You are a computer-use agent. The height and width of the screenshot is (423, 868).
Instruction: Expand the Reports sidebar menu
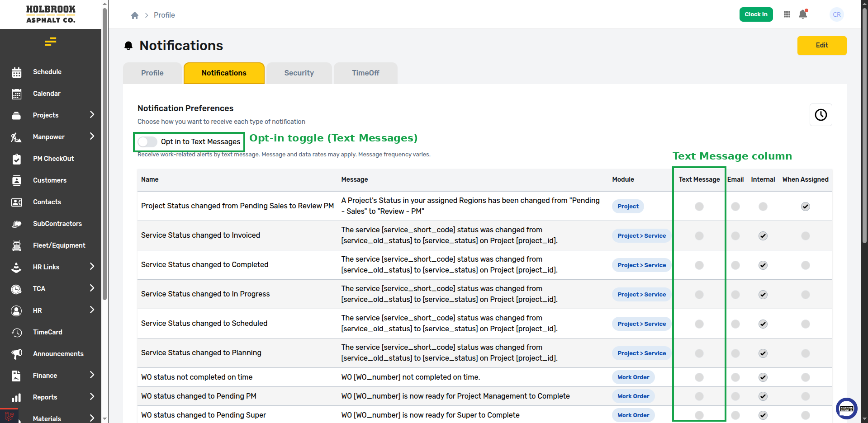(x=92, y=397)
